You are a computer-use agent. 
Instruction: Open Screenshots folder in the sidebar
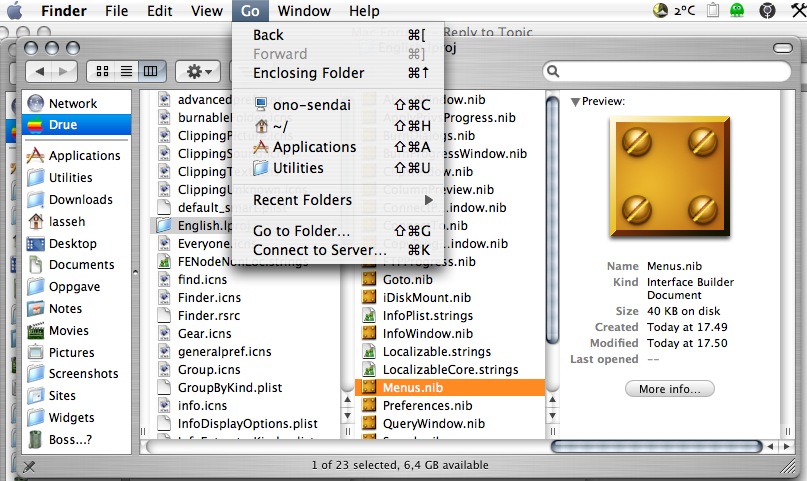(76, 374)
